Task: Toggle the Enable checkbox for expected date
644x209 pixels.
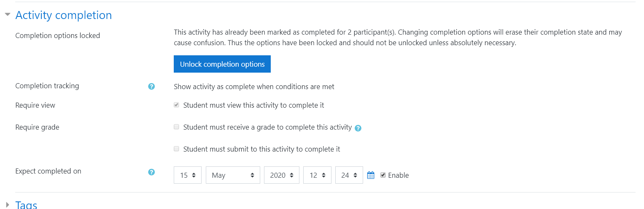Action: 383,175
